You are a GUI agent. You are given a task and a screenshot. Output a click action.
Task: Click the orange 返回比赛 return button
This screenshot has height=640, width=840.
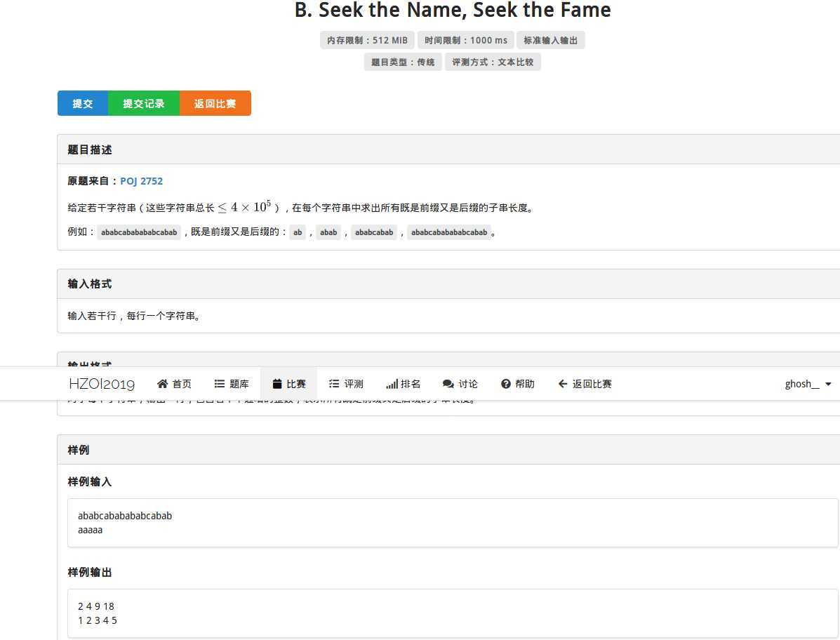tap(215, 103)
